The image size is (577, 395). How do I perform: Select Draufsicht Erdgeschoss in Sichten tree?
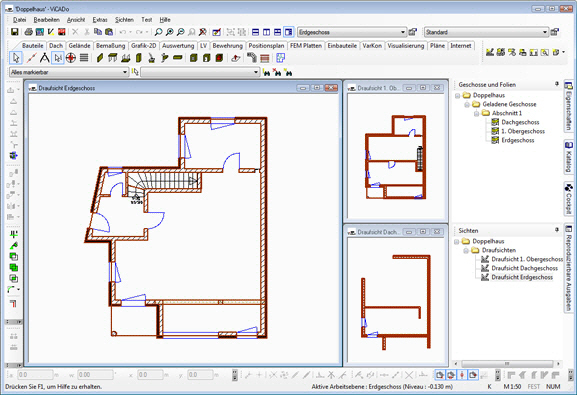click(522, 277)
